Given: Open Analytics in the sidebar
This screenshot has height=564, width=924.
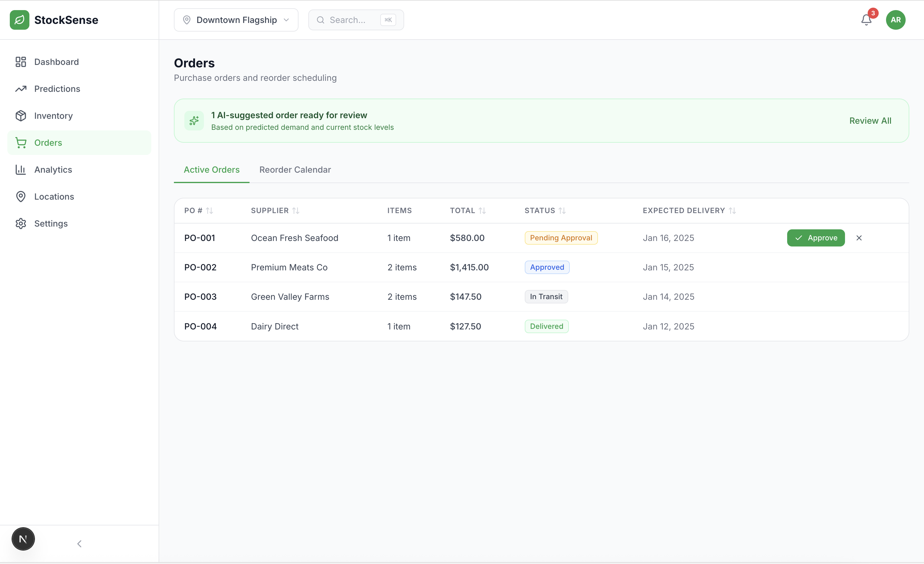Looking at the screenshot, I should [x=53, y=170].
